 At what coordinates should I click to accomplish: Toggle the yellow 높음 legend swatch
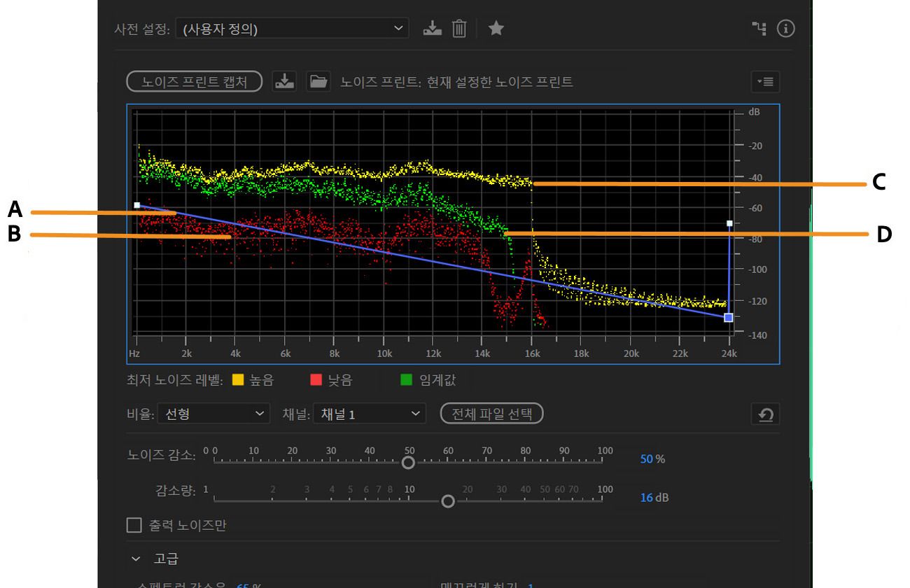click(238, 380)
